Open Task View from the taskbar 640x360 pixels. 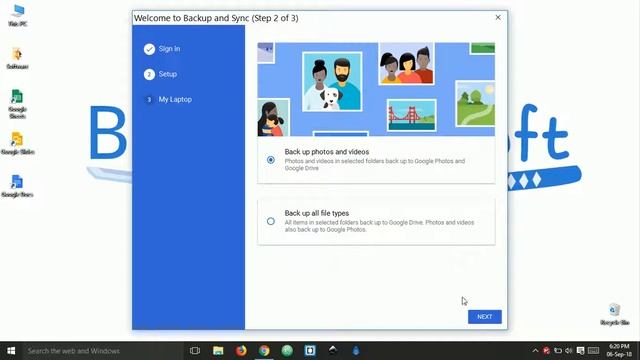click(195, 351)
